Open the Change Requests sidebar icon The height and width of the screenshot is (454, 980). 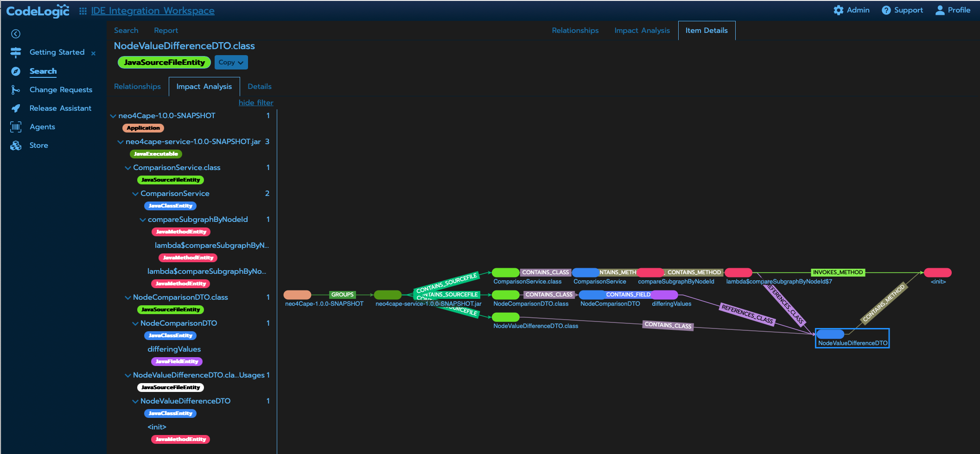click(x=15, y=89)
